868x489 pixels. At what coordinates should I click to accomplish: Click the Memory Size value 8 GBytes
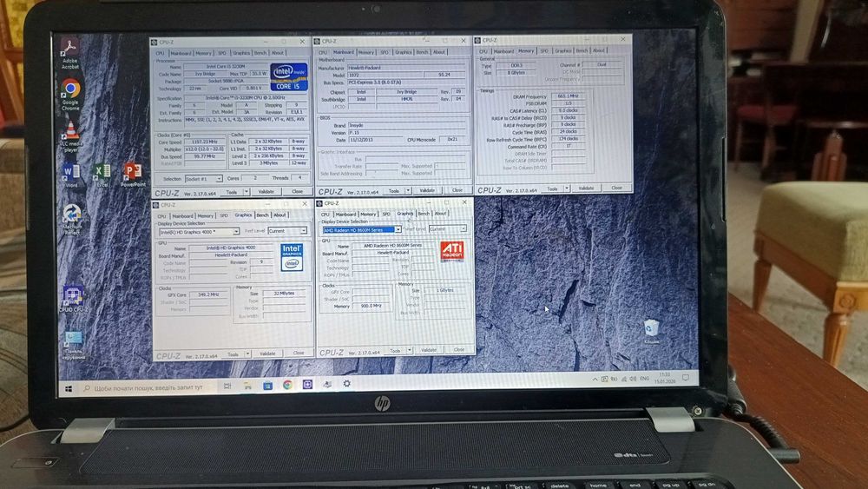(516, 73)
